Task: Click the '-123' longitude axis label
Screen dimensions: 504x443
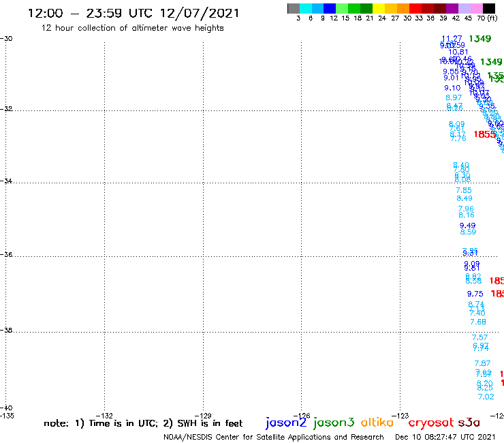Action: click(400, 416)
